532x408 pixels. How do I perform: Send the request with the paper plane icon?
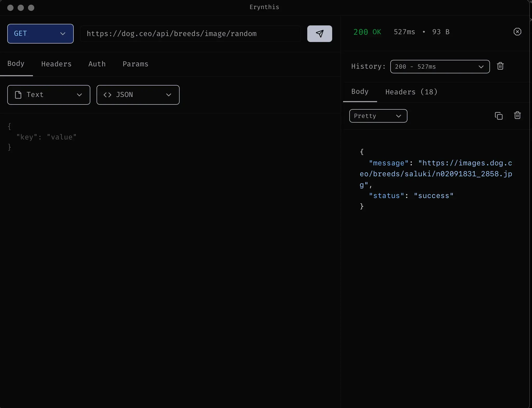coord(319,34)
